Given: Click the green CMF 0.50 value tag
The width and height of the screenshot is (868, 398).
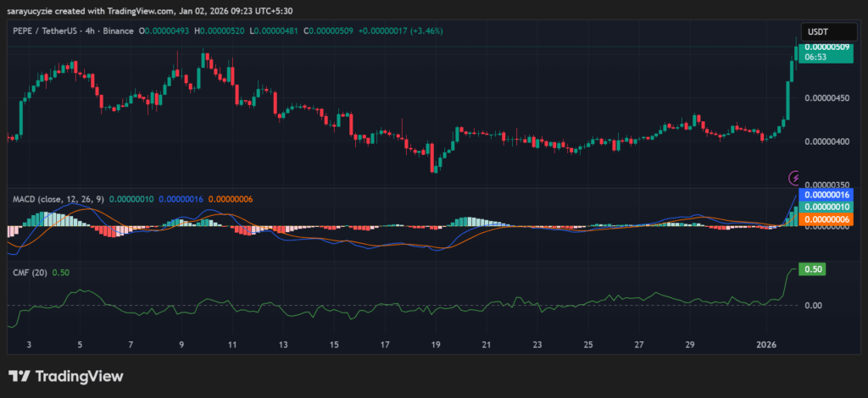Looking at the screenshot, I should [x=814, y=269].
